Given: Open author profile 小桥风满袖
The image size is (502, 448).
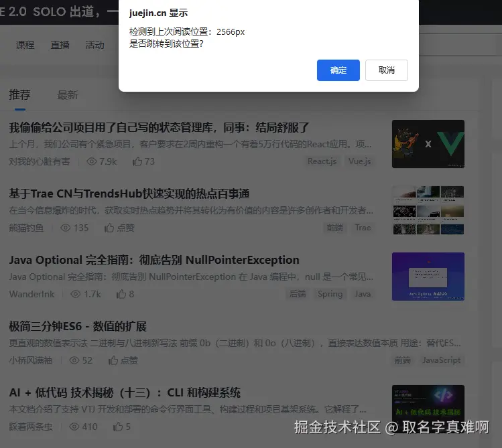Looking at the screenshot, I should [31, 360].
